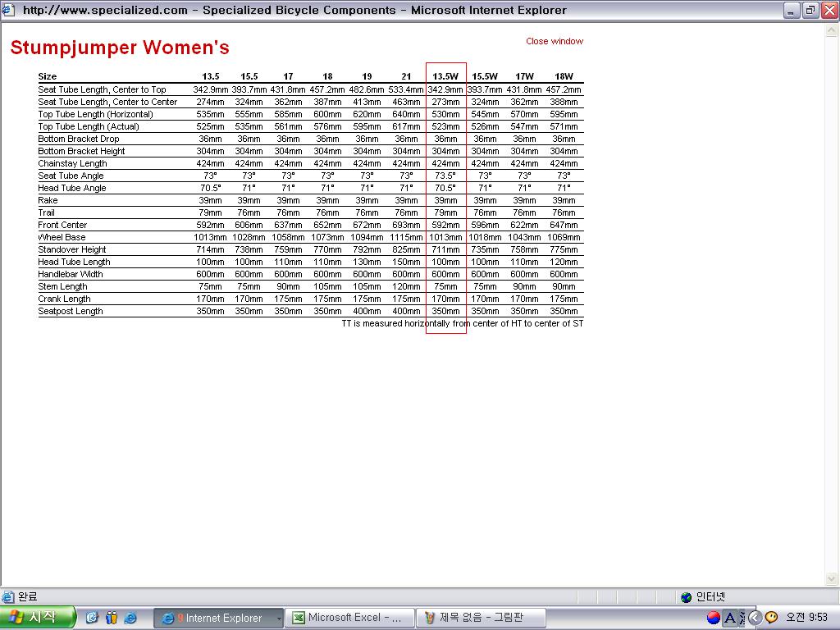Click 'Top Tube Length (Actual)' row label

[x=89, y=126]
